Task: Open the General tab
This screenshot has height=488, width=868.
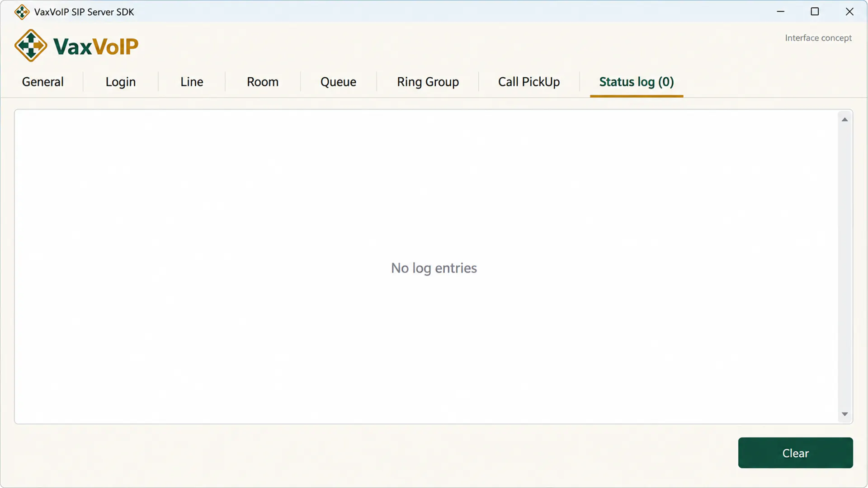Action: 43,82
